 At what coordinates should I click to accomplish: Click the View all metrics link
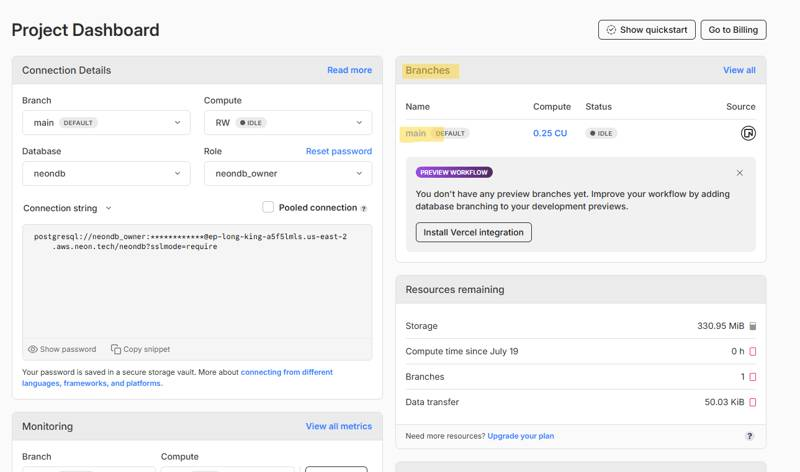pos(339,426)
